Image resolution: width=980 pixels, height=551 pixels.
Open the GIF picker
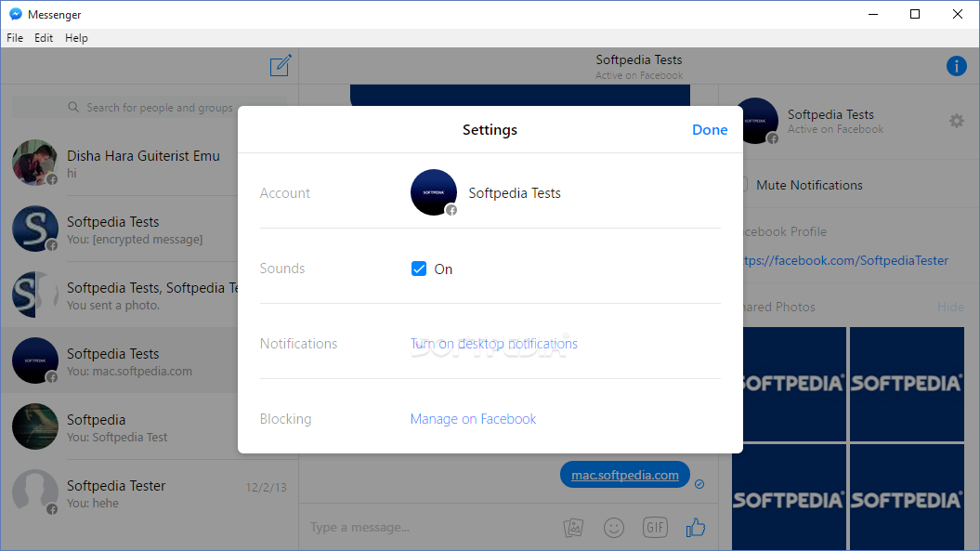point(655,527)
